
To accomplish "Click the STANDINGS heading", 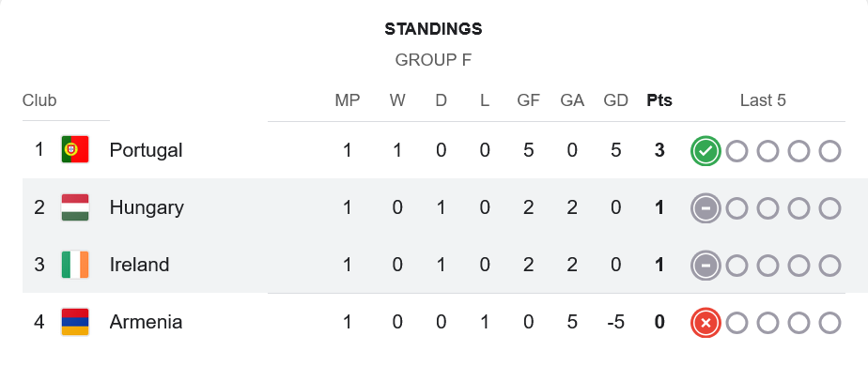I will 433,29.
